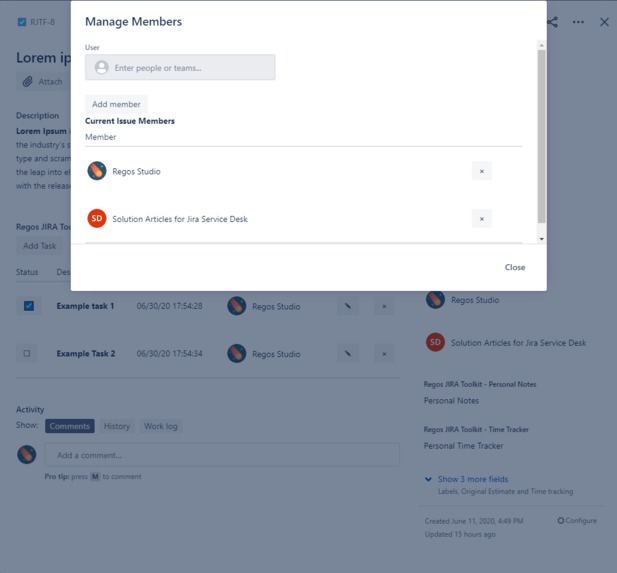617x573 pixels.
Task: Click the Regos Studio member name
Action: pos(137,172)
